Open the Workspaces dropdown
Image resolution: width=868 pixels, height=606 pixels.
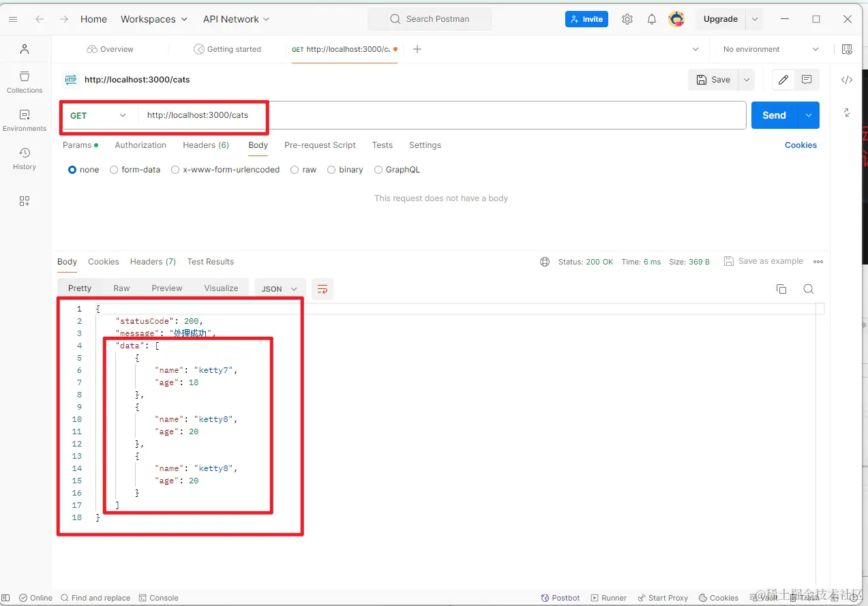(154, 19)
